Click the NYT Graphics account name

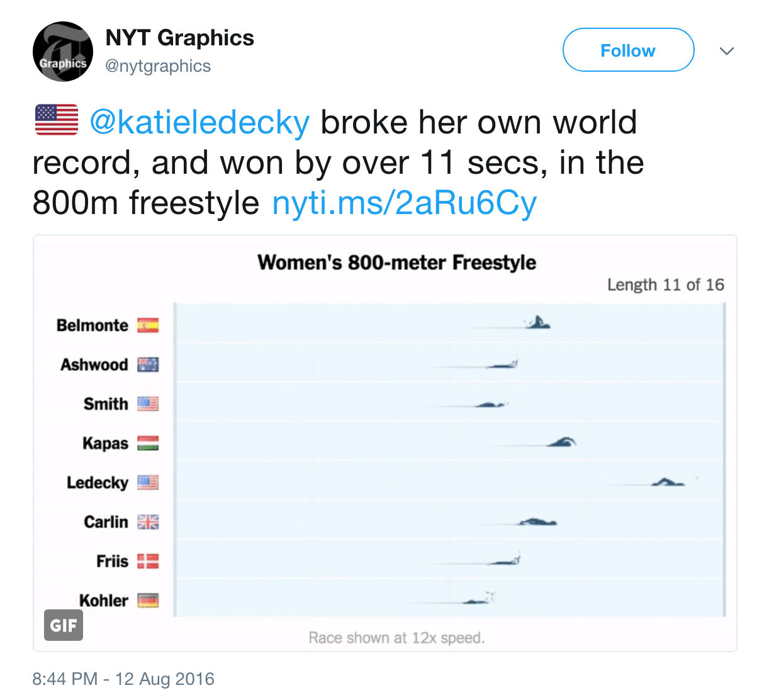[x=180, y=38]
